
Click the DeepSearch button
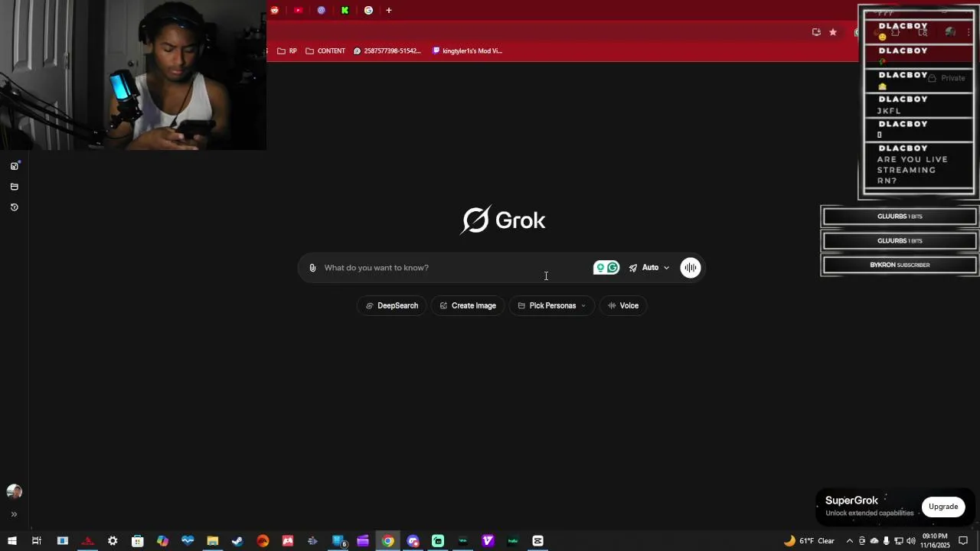pyautogui.click(x=392, y=306)
